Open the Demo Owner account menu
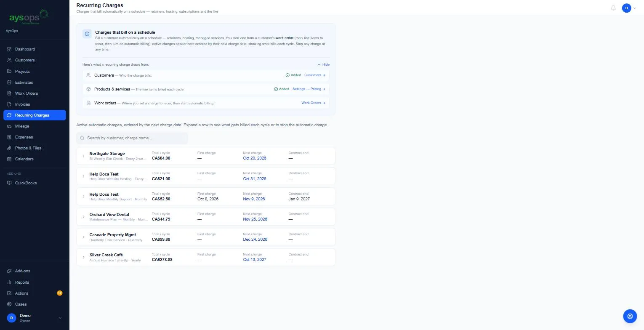Image resolution: width=644 pixels, height=330 pixels. click(x=35, y=318)
